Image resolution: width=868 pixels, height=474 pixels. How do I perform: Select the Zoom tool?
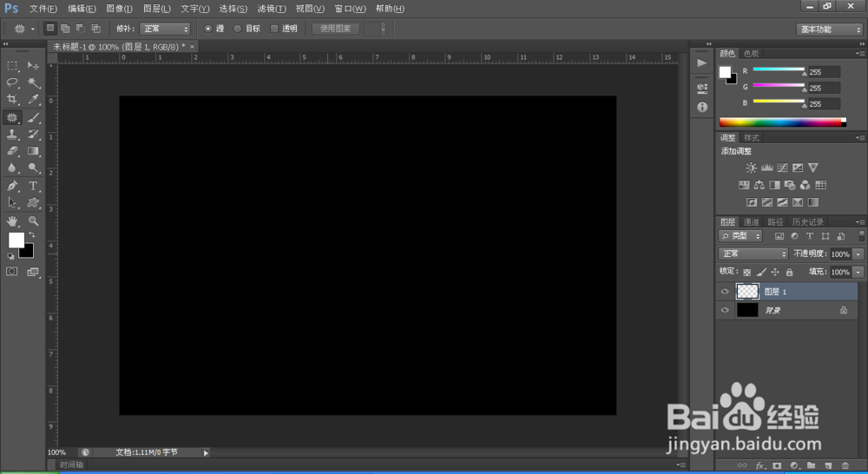point(33,221)
